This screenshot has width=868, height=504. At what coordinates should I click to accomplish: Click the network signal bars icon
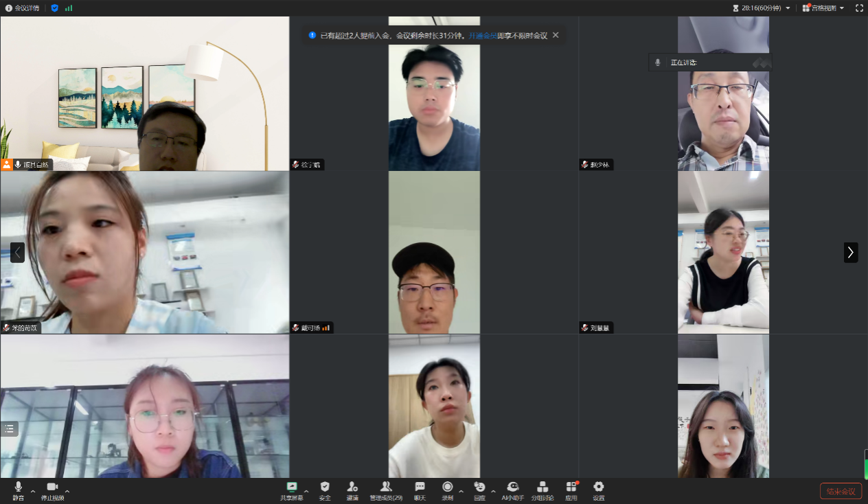[x=69, y=8]
